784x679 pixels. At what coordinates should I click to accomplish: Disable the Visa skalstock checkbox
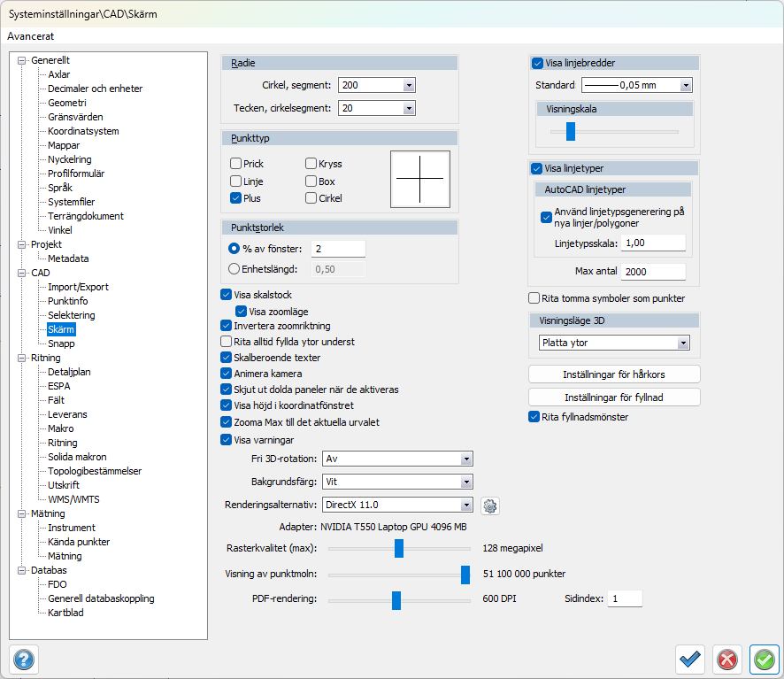point(226,295)
